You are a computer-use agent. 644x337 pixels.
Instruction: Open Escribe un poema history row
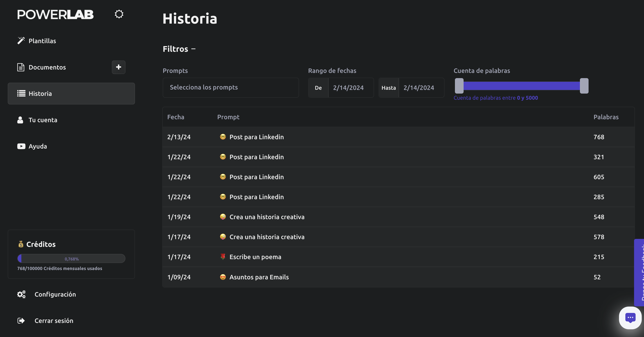point(255,257)
